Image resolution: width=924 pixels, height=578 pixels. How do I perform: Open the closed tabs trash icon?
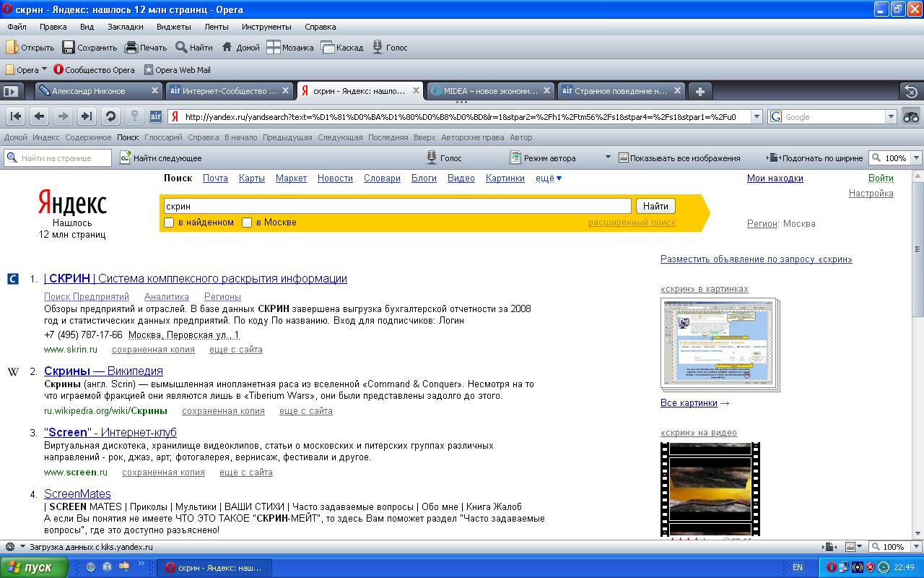click(x=911, y=92)
